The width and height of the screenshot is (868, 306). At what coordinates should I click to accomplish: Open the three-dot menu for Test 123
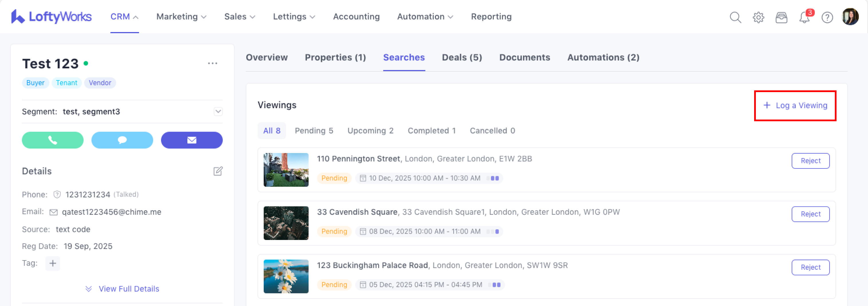pyautogui.click(x=212, y=63)
